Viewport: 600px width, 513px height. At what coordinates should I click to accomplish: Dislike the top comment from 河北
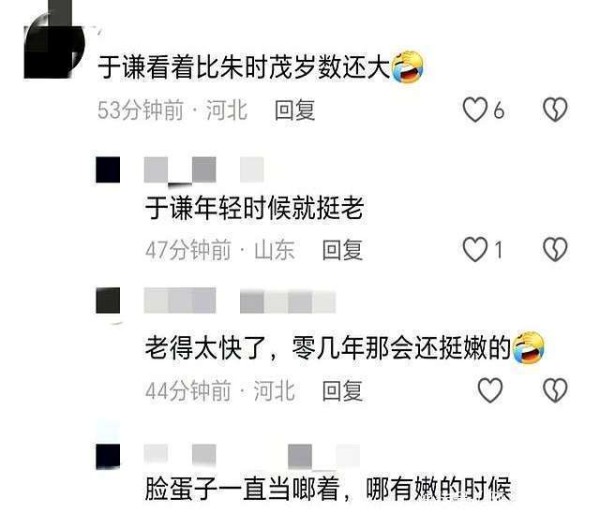pyautogui.click(x=555, y=110)
